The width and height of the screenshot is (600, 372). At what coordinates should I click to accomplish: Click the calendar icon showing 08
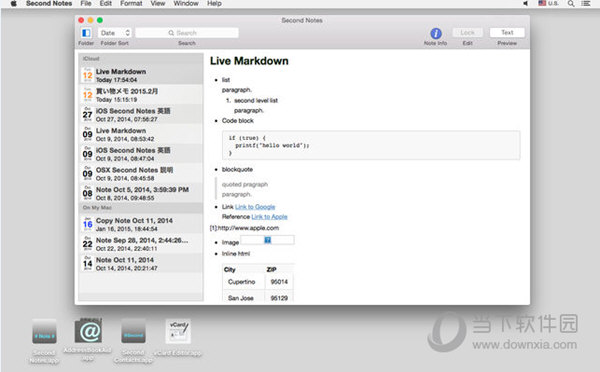pyautogui.click(x=88, y=193)
